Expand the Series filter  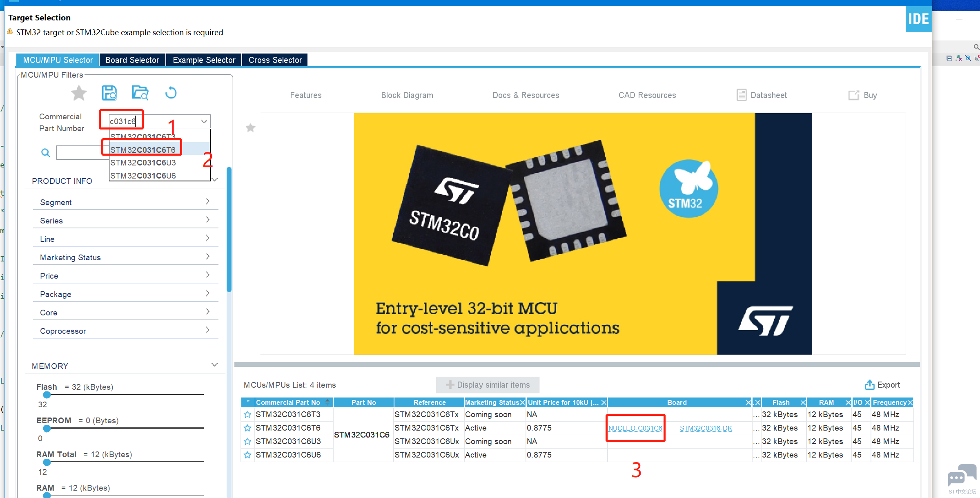tap(207, 220)
